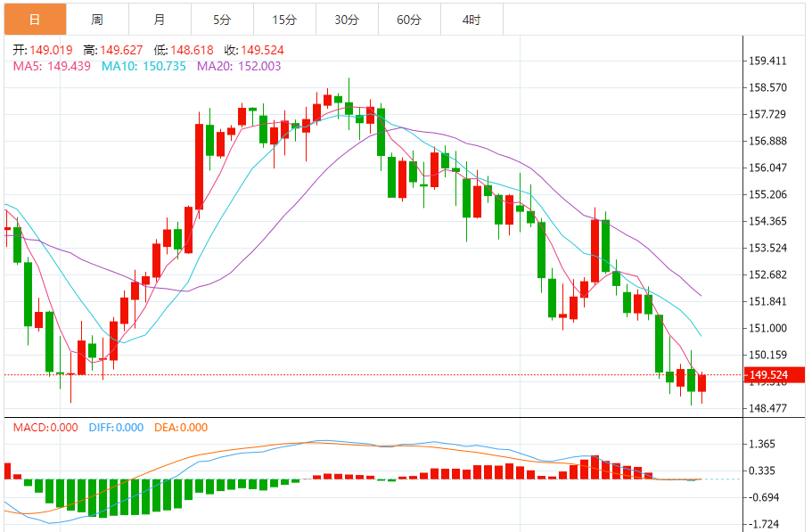Click the MA20: 152.003 indicator label
812x532 pixels.
pos(239,66)
